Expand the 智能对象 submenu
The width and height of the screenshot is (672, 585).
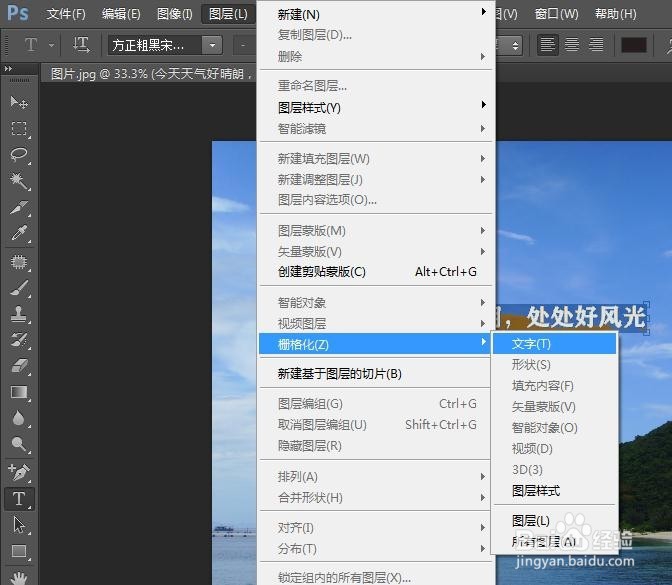(x=376, y=303)
